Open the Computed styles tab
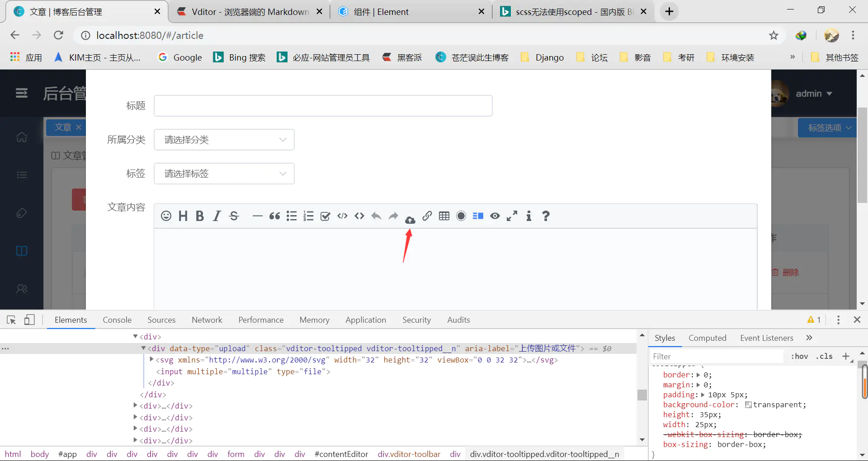868x461 pixels. click(x=707, y=338)
